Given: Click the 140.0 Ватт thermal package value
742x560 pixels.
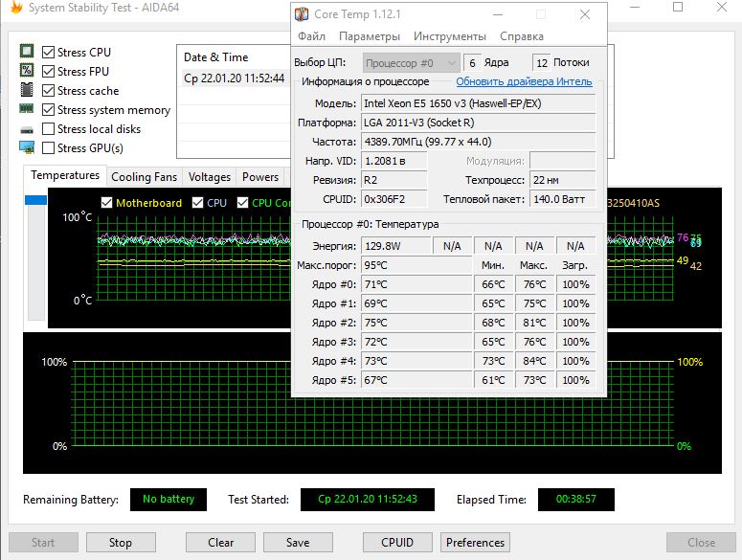Looking at the screenshot, I should (562, 199).
